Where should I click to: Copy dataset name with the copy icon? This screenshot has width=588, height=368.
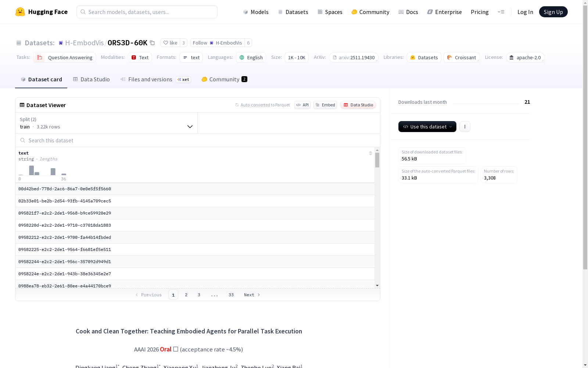pyautogui.click(x=152, y=43)
